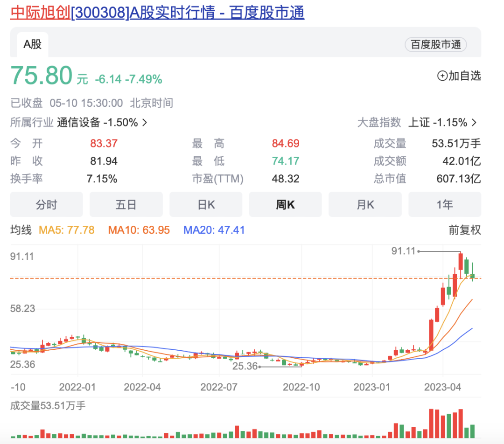Click the 25.36 low price annotation

click(x=245, y=366)
